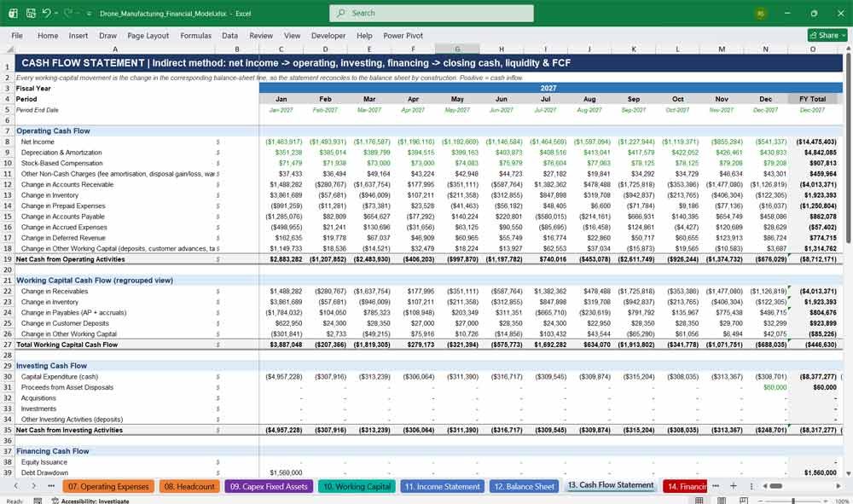Click the next sheet arrow
This screenshot has width=853, height=504.
pos(34,486)
